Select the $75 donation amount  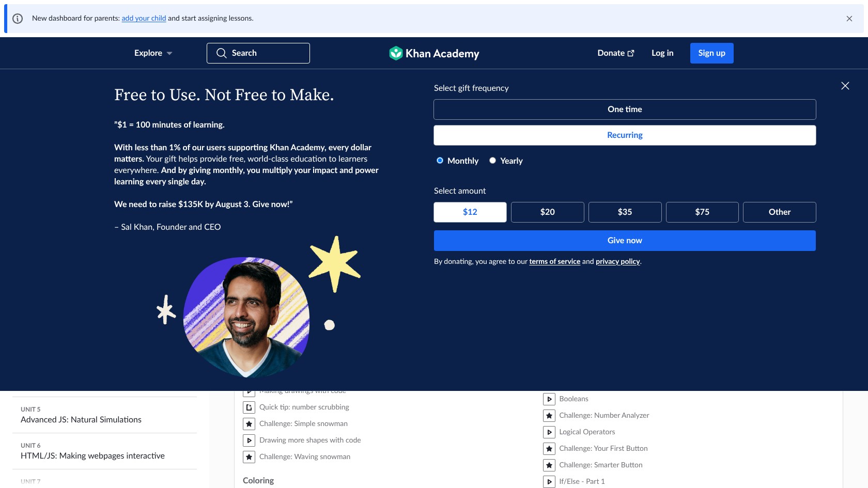pos(702,212)
